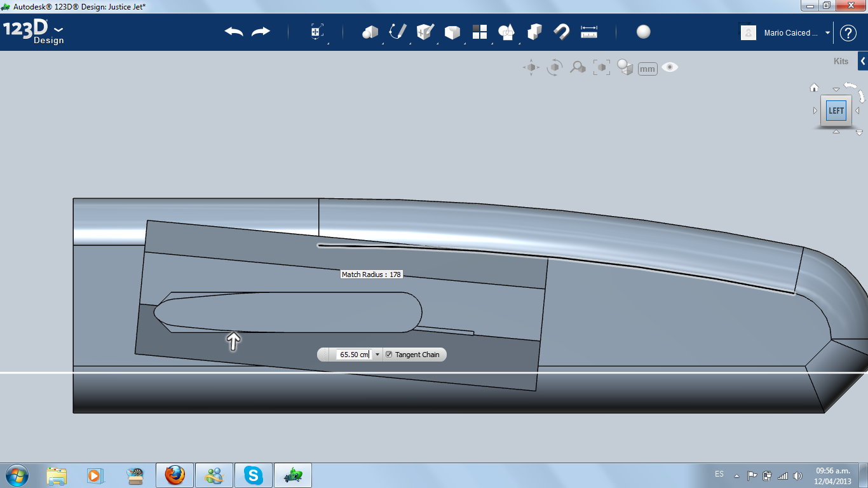Click the fillet radius arrow manipulator
Image resolution: width=868 pixels, height=488 pixels.
(x=234, y=341)
